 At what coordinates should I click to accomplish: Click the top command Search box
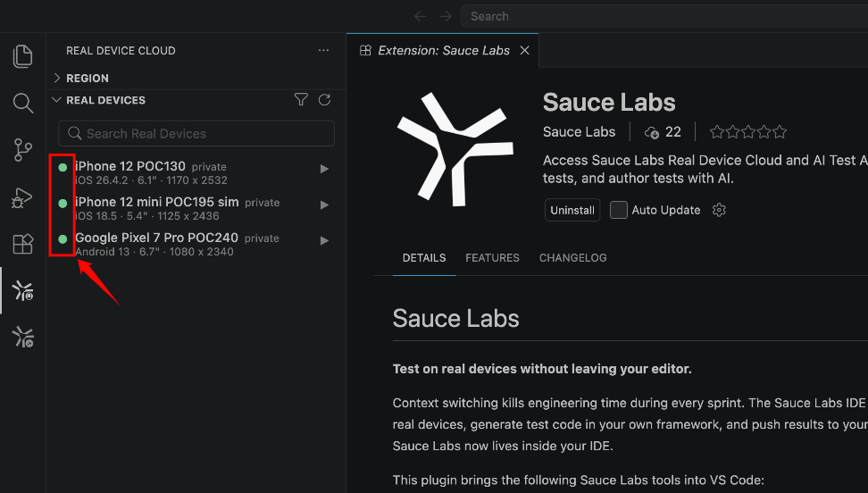[664, 16]
